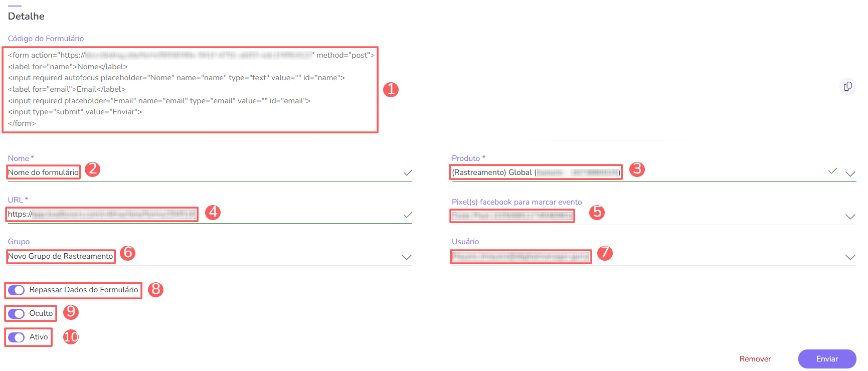The height and width of the screenshot is (371, 868).
Task: Click the checkmark icon in URL field
Action: click(x=408, y=215)
